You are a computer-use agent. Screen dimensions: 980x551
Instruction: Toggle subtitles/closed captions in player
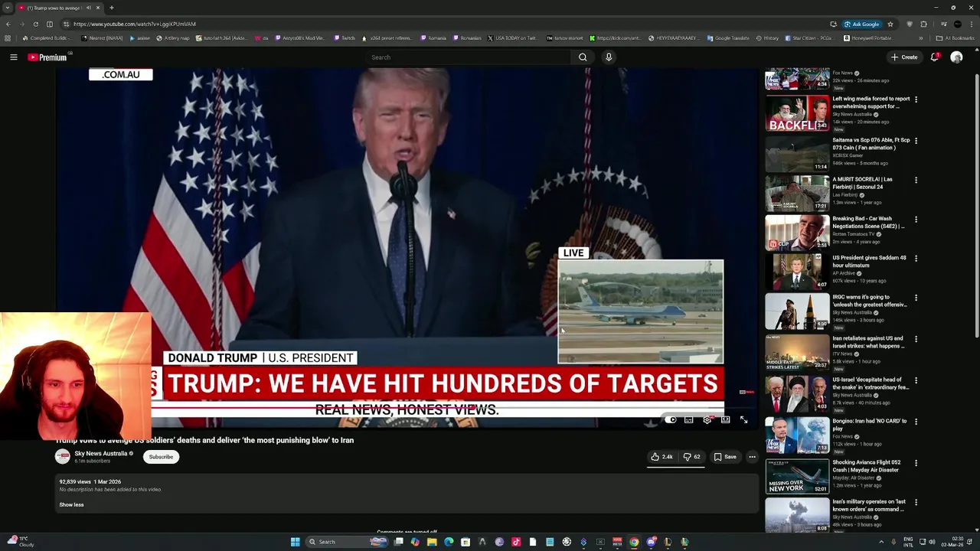pyautogui.click(x=689, y=420)
